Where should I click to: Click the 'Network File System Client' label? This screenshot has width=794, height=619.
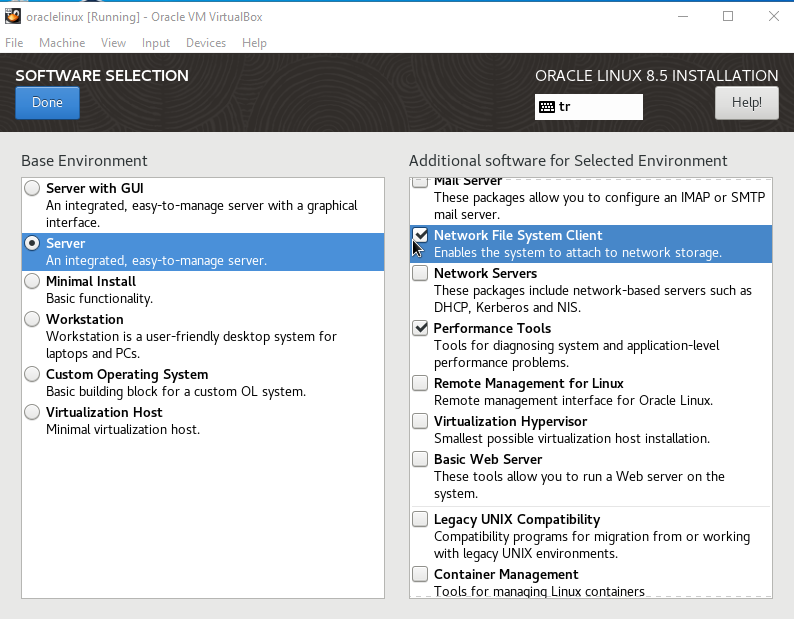518,236
